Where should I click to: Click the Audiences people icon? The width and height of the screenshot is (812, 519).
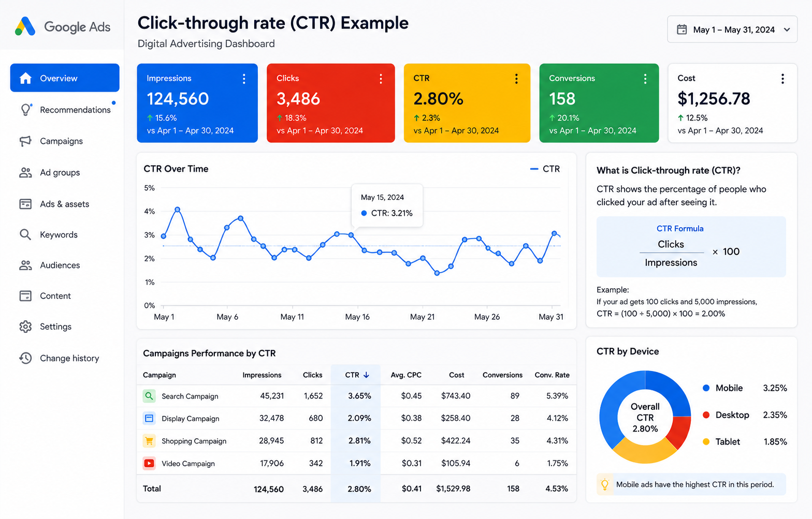tap(25, 265)
